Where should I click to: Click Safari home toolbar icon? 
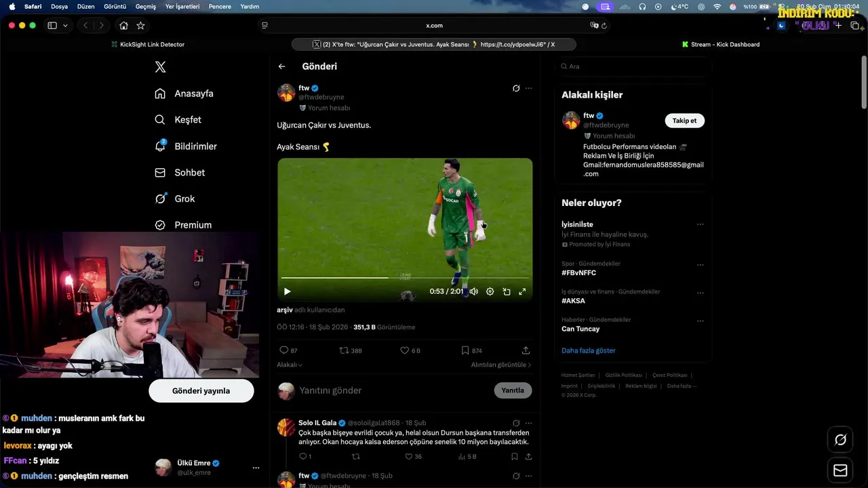[x=123, y=25]
